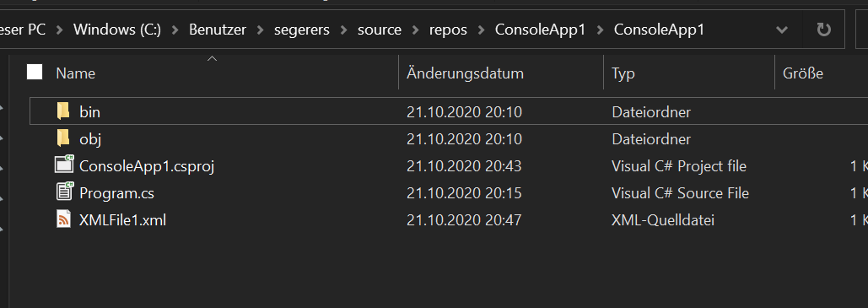Navigate to the source breadcrumb folder
This screenshot has height=308, width=868.
pyautogui.click(x=380, y=30)
